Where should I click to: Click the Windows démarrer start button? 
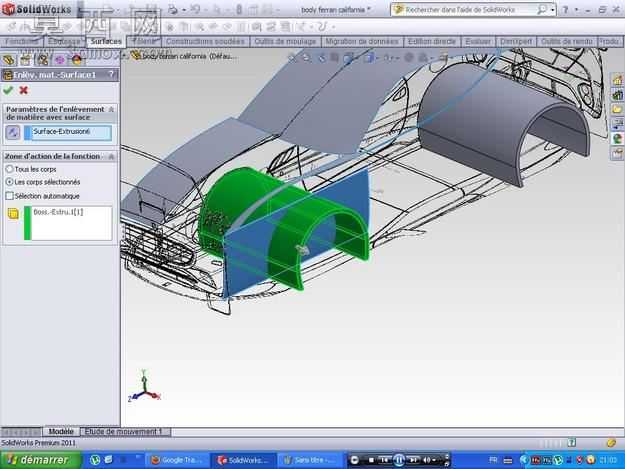pos(41,460)
